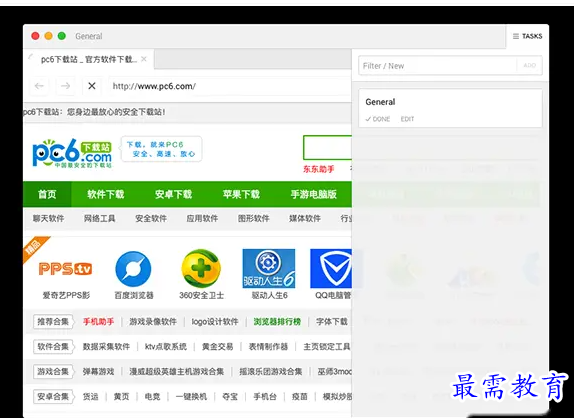Click the ADD button

tap(529, 66)
